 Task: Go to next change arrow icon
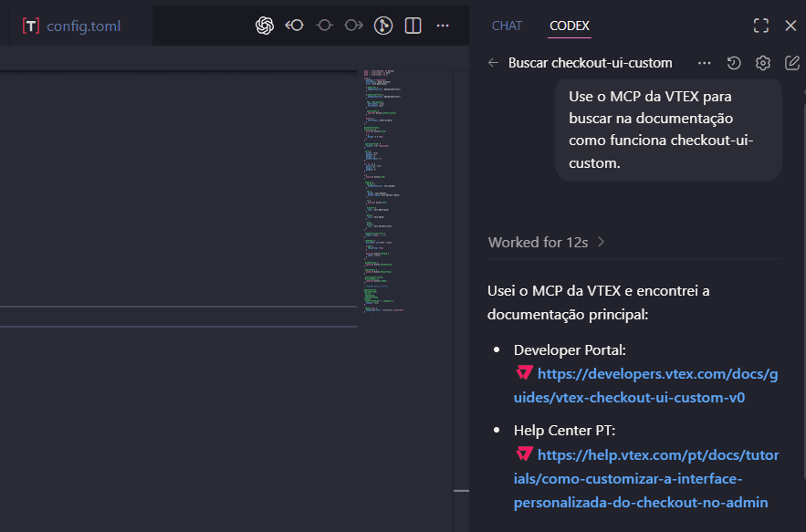click(353, 26)
